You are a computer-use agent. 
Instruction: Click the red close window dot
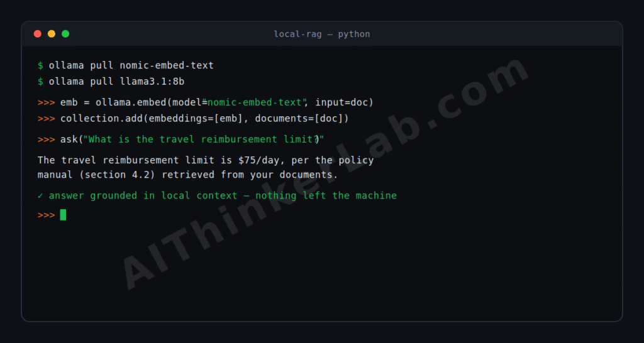37,34
